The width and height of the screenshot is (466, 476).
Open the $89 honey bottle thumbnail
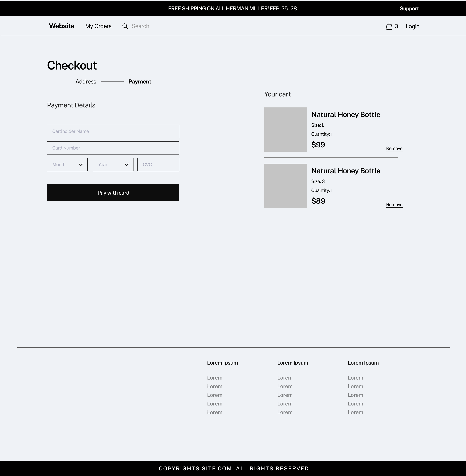[286, 186]
